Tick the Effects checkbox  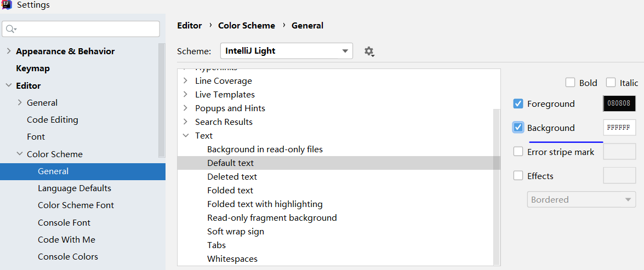518,176
